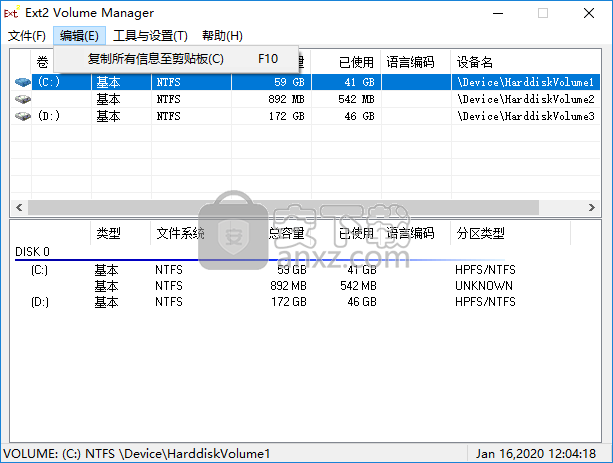613x463 pixels.
Task: Choose 复制所有信息至剪贴板(C) menu entry
Action: [x=176, y=59]
